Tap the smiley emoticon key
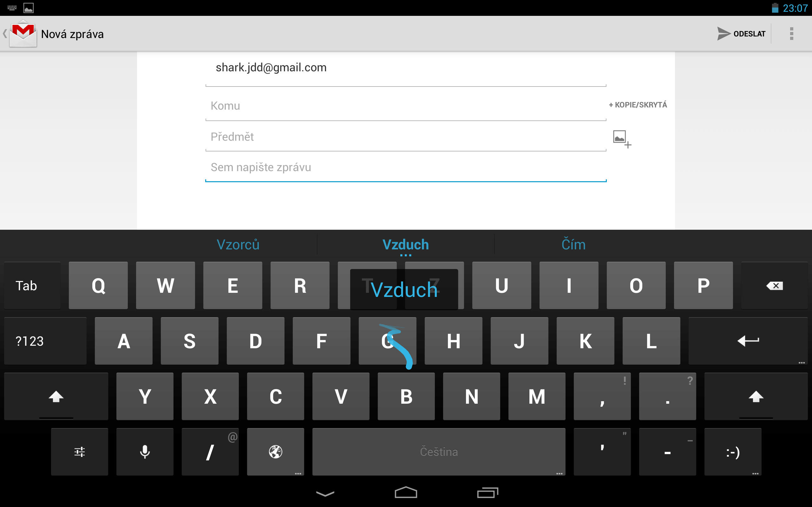 tap(733, 452)
